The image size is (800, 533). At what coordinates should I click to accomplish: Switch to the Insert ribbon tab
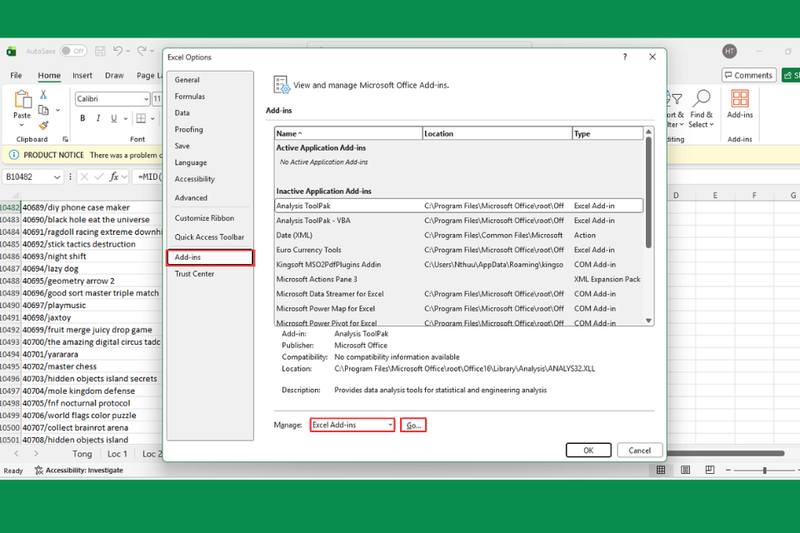tap(82, 75)
